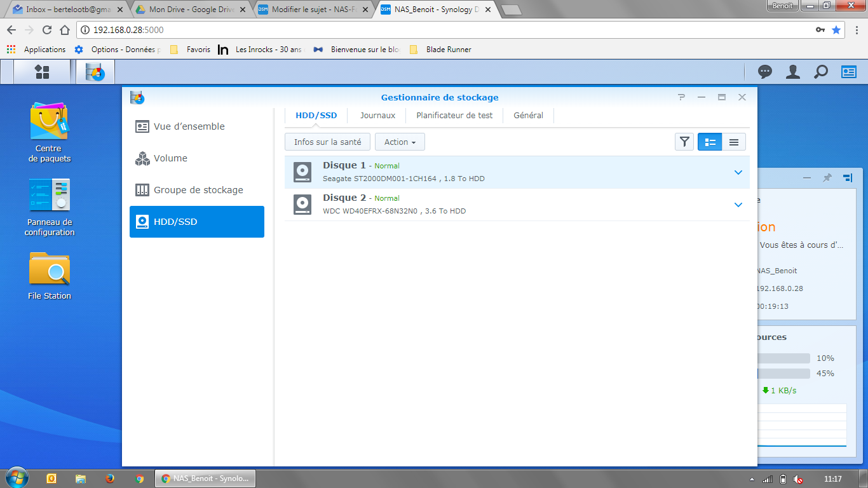This screenshot has height=488, width=868.
Task: Open the user account options icon
Action: pyautogui.click(x=793, y=72)
